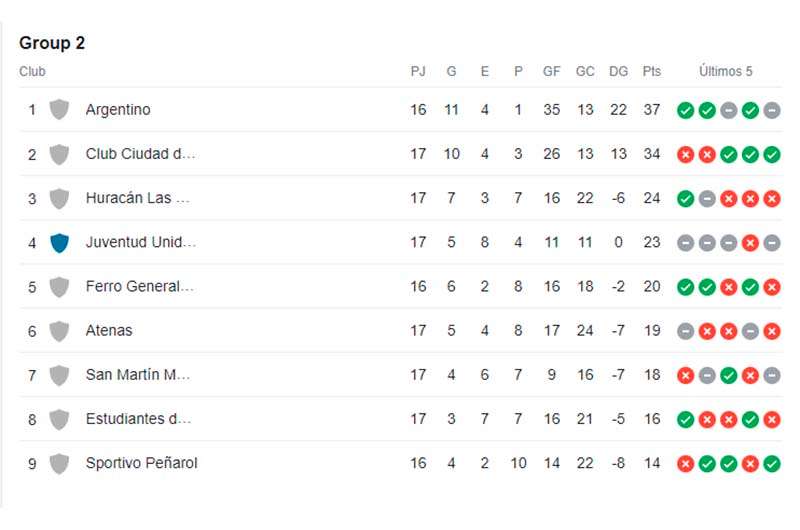Image resolution: width=800 pixels, height=530 pixels.
Task: Click the PJ column header
Action: tap(418, 72)
